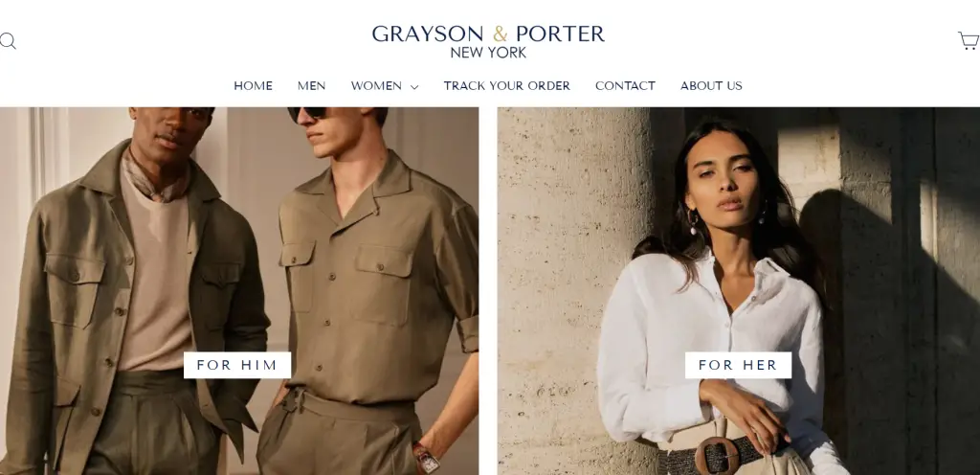Viewport: 980px width, 475px height.
Task: Select the WOMEN nav item
Action: pos(376,86)
